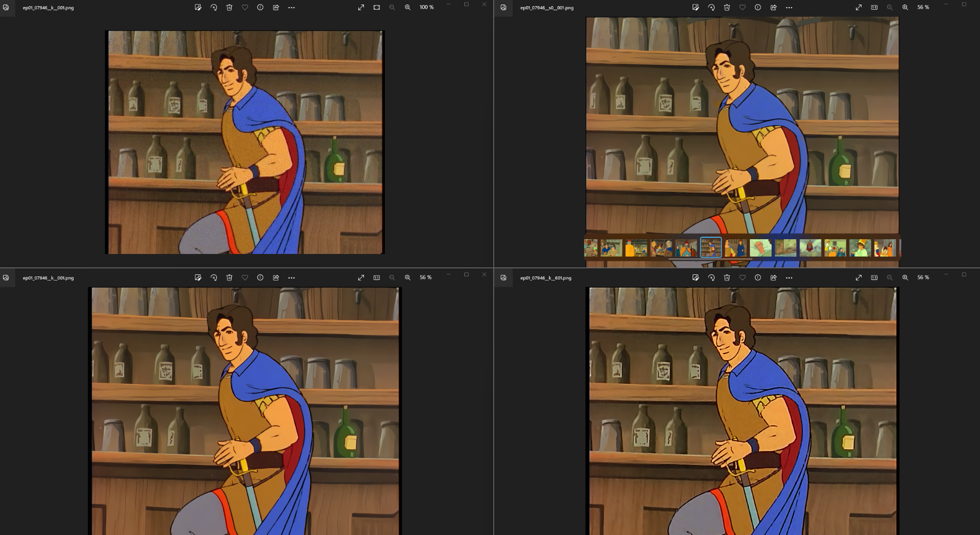The width and height of the screenshot is (980, 535).
Task: Open the See more menu in s0__001 window
Action: pyautogui.click(x=789, y=8)
